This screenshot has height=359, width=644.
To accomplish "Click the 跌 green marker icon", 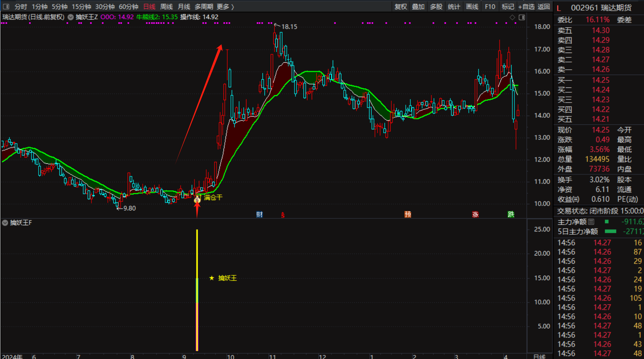I will pyautogui.click(x=511, y=215).
